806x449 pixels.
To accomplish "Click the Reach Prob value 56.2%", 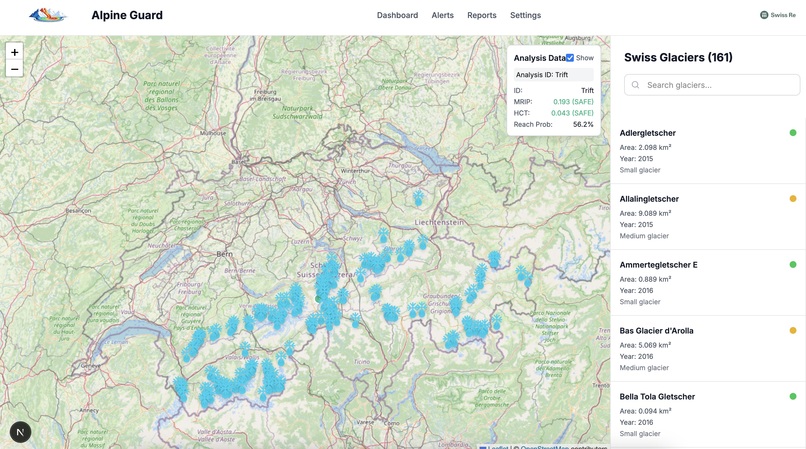I will click(583, 124).
